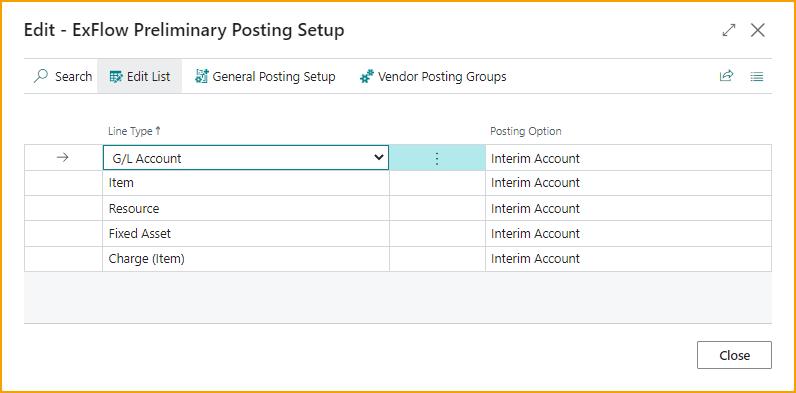Click the Posting Option column header
The image size is (796, 393).
click(x=525, y=131)
